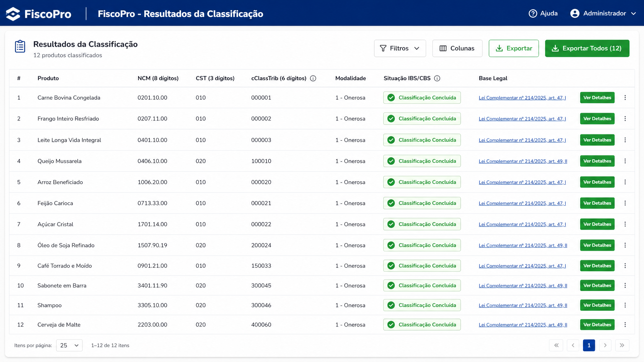Open the three-dot menu for Cerveja de Malte
The height and width of the screenshot is (362, 644).
point(625,325)
